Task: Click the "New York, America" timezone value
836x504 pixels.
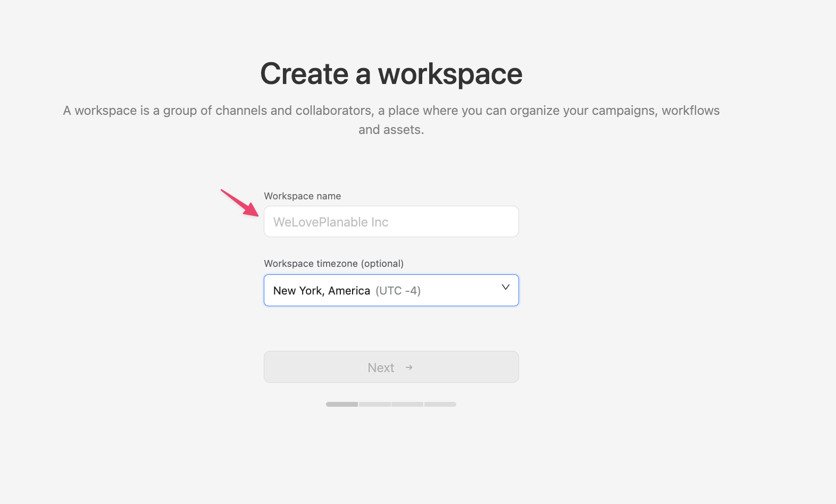Action: click(x=321, y=291)
